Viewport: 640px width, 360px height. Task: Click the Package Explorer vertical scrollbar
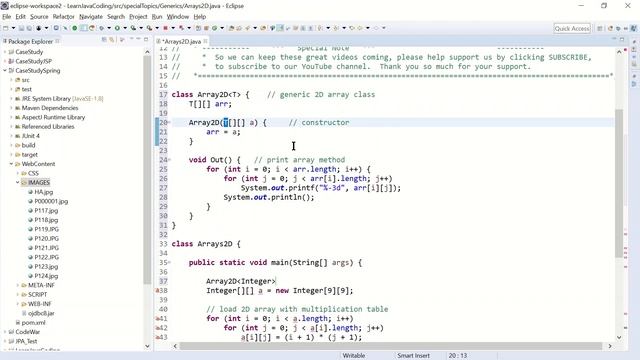[x=147, y=169]
